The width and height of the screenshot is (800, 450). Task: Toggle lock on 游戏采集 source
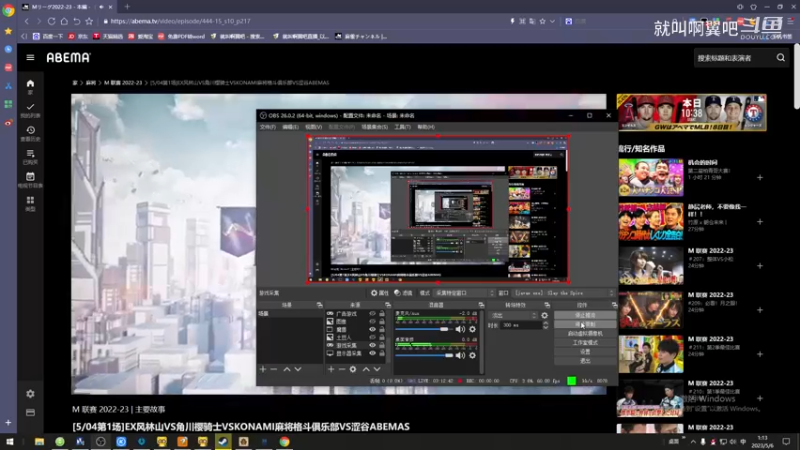(x=382, y=345)
